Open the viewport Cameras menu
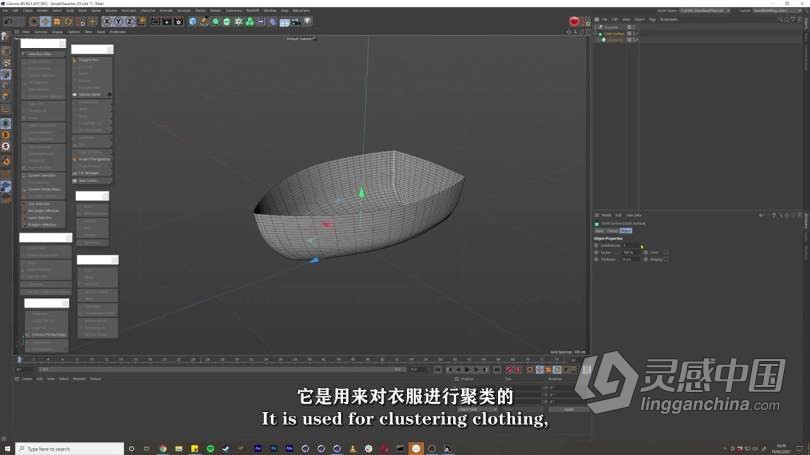Image resolution: width=810 pixels, height=455 pixels. point(41,32)
